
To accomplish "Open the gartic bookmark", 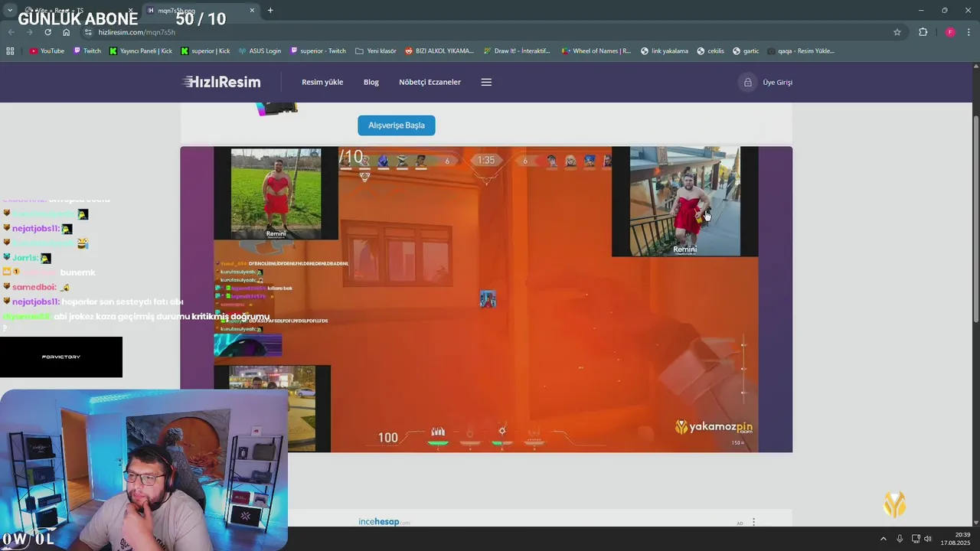I will click(x=746, y=51).
